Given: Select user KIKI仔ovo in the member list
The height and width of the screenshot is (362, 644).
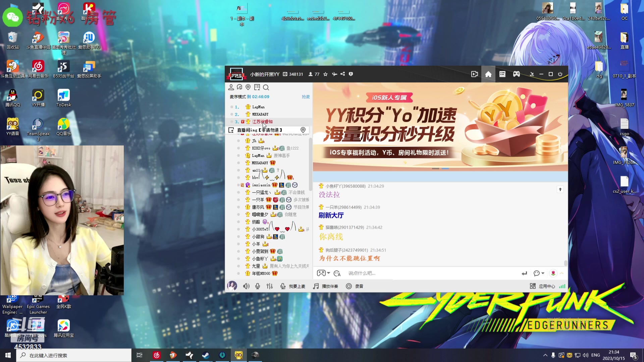Looking at the screenshot, I should tap(261, 148).
